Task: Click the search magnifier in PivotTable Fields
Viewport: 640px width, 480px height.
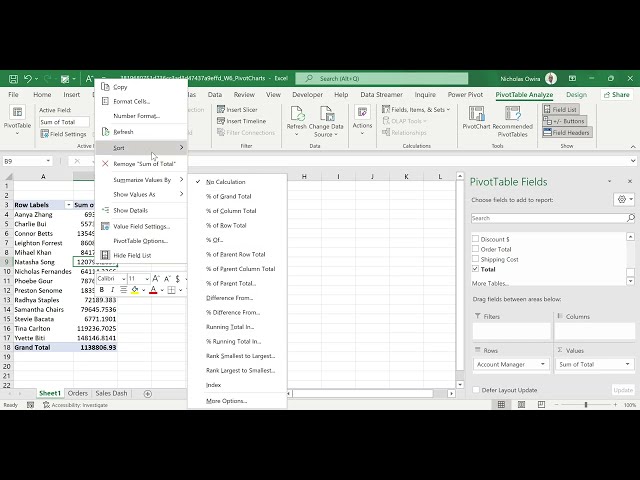Action: (x=631, y=218)
